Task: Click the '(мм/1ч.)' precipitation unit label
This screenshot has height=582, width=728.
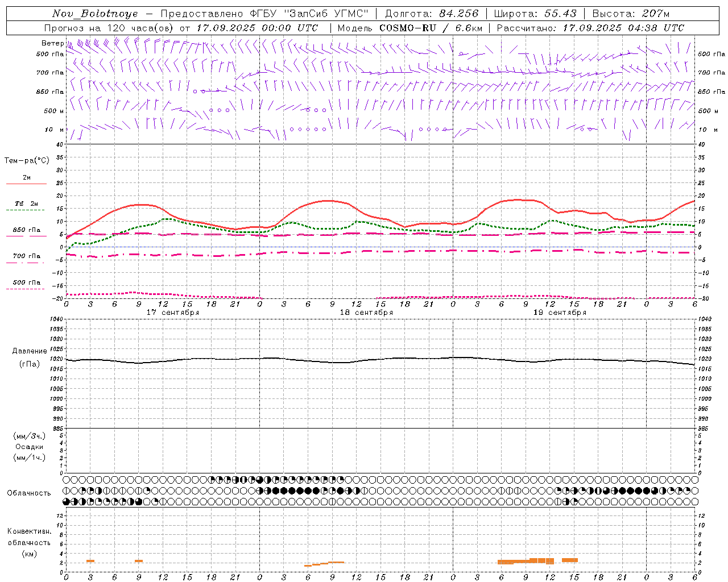Action: click(29, 458)
